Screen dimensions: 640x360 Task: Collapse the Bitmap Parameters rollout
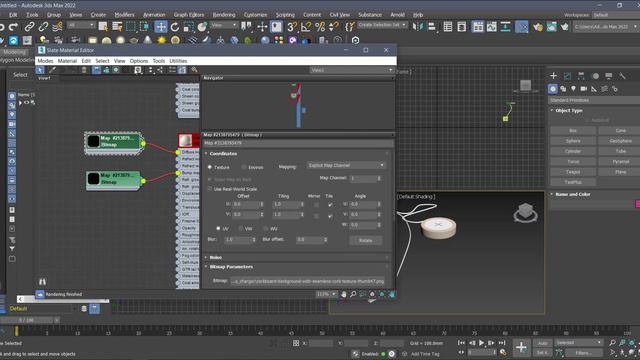231,267
